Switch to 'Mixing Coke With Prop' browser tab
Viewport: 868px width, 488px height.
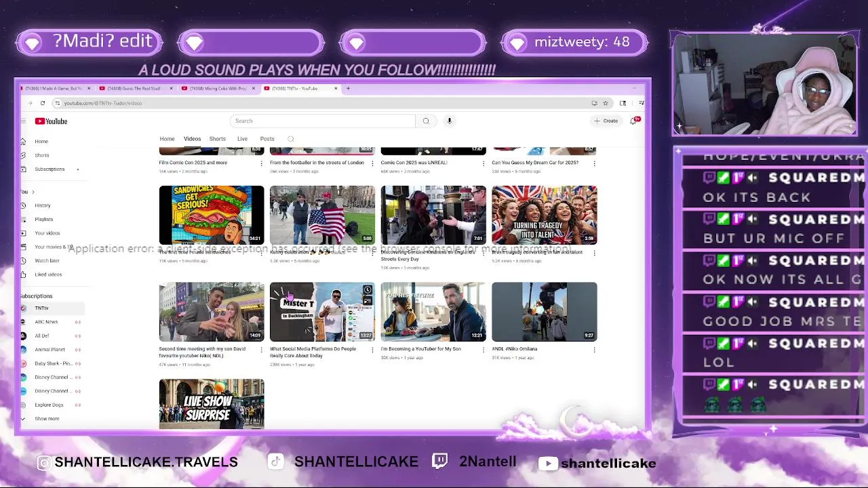click(218, 88)
